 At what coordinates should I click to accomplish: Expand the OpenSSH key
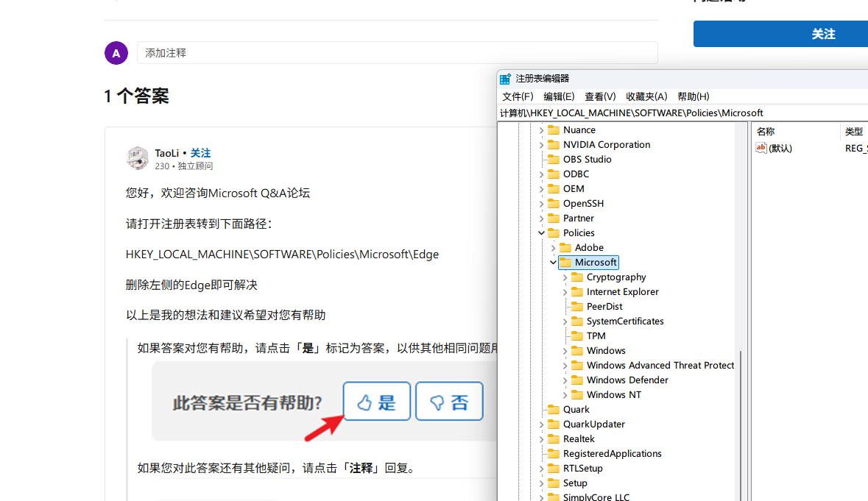[541, 204]
